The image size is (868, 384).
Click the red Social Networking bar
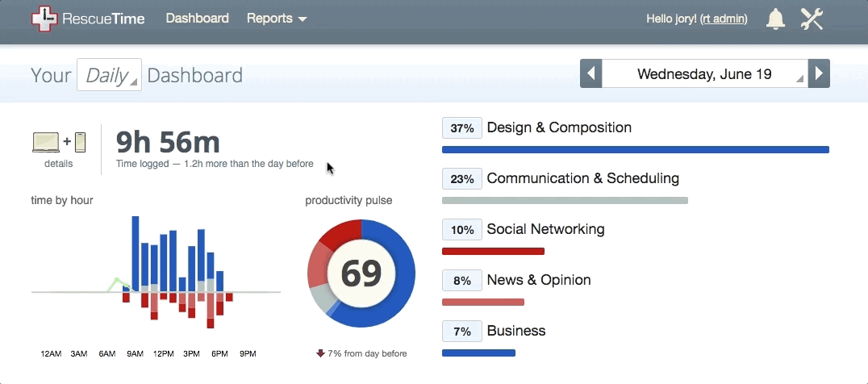493,251
